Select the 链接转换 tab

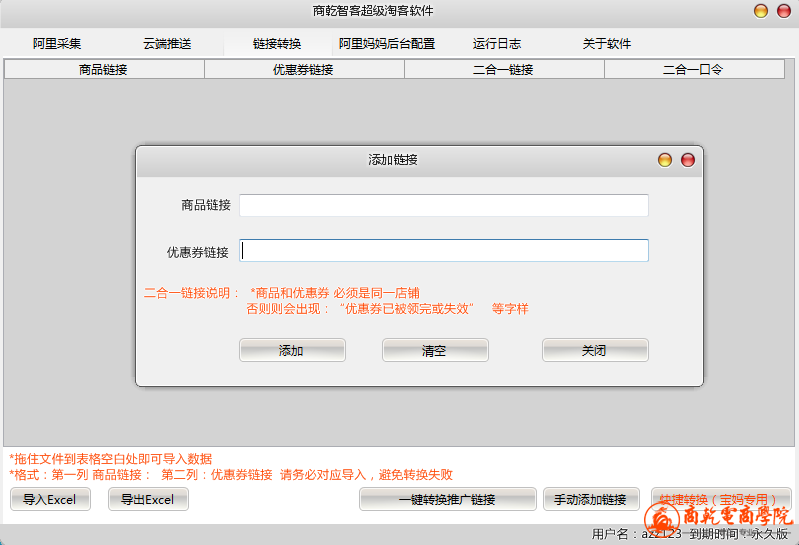point(277,44)
